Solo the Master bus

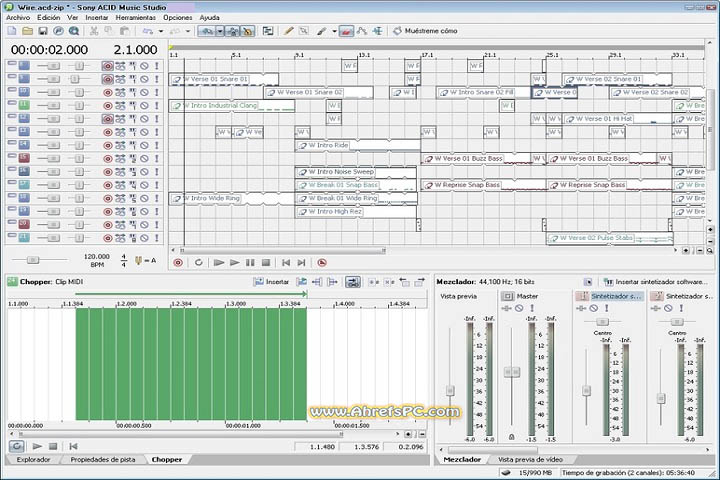tap(532, 308)
